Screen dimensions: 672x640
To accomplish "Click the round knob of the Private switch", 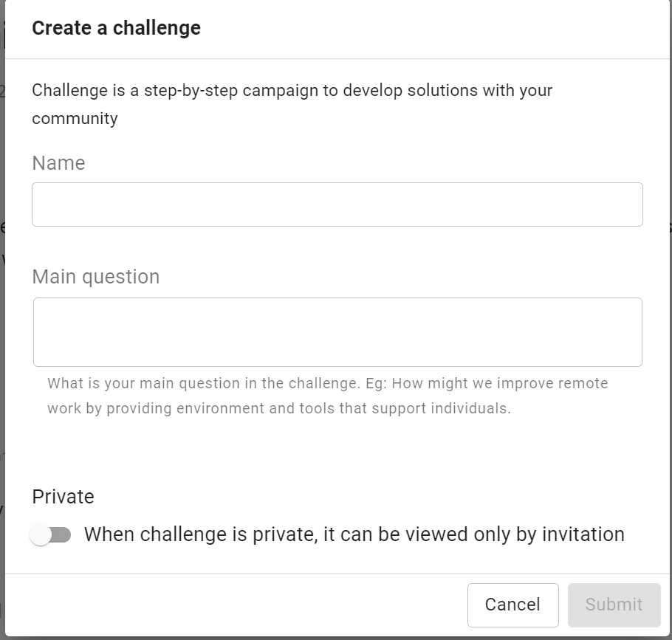I will [x=41, y=534].
